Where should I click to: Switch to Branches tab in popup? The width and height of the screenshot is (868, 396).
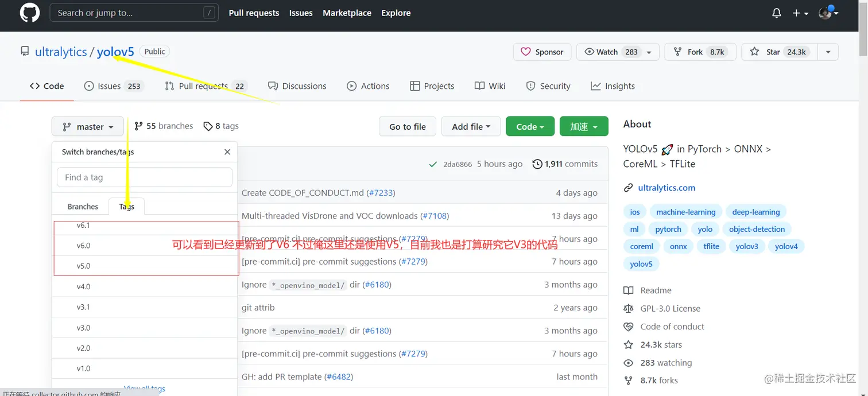83,207
